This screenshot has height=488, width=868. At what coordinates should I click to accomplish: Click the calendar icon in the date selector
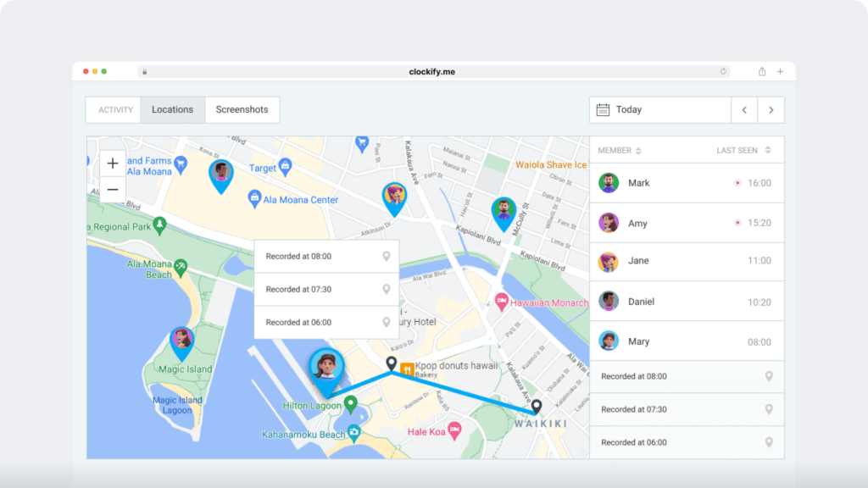coord(603,109)
